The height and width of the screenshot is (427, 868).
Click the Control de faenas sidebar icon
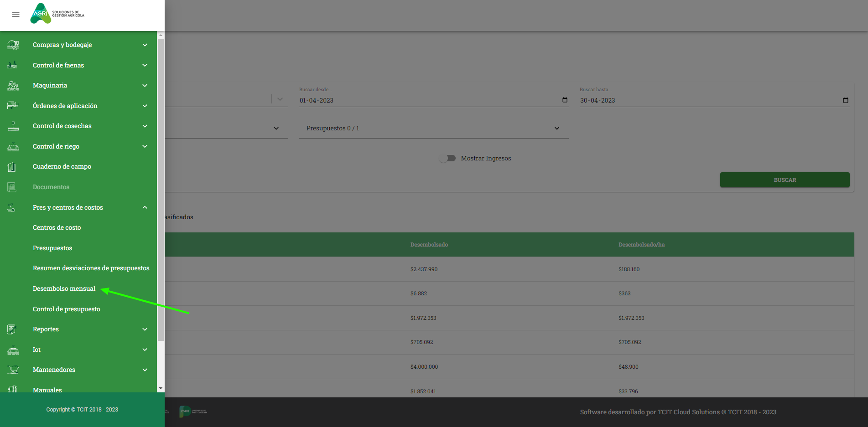pyautogui.click(x=13, y=65)
